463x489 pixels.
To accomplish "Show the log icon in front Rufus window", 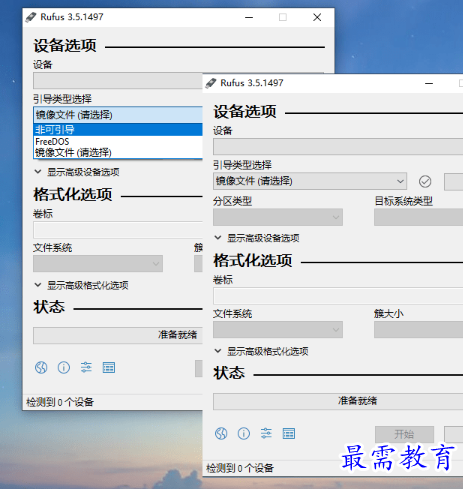I will (x=289, y=433).
